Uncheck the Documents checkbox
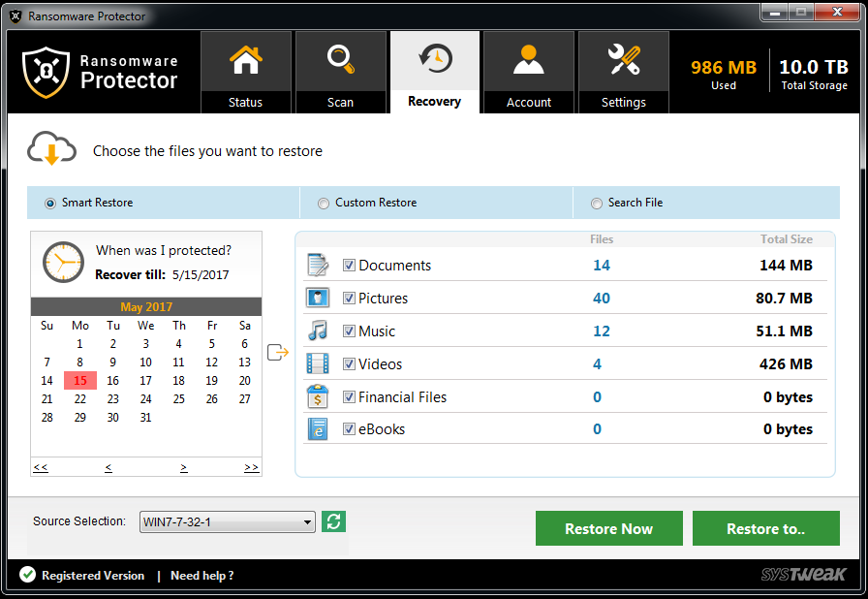This screenshot has width=868, height=599. (349, 266)
